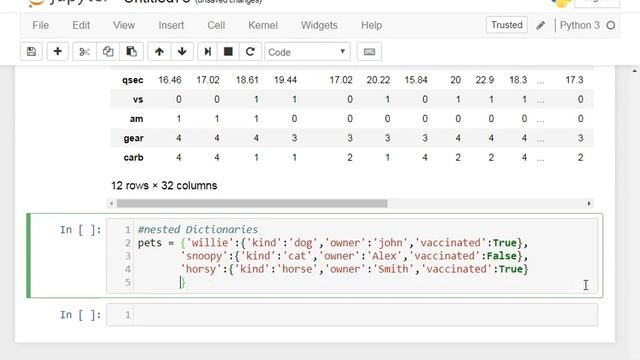Click inside the empty code cell below

click(365, 315)
